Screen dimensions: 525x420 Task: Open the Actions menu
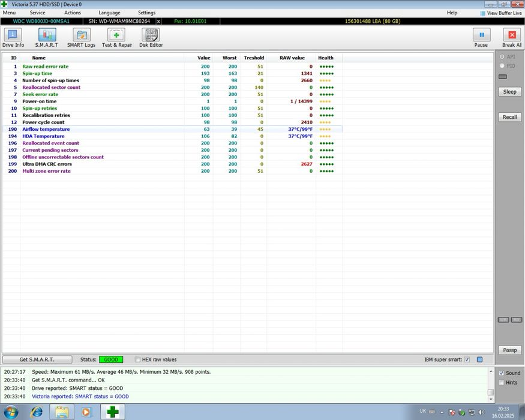[x=73, y=13]
